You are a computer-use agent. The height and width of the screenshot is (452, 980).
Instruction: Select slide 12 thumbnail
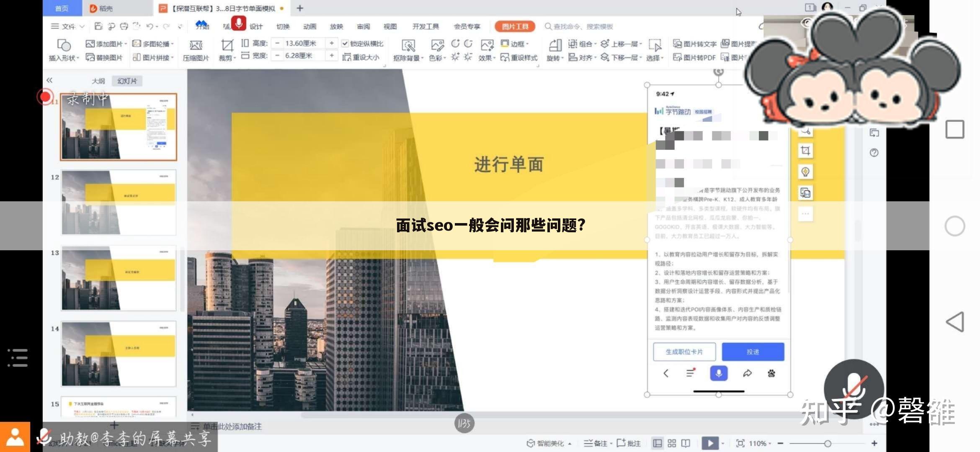point(119,202)
